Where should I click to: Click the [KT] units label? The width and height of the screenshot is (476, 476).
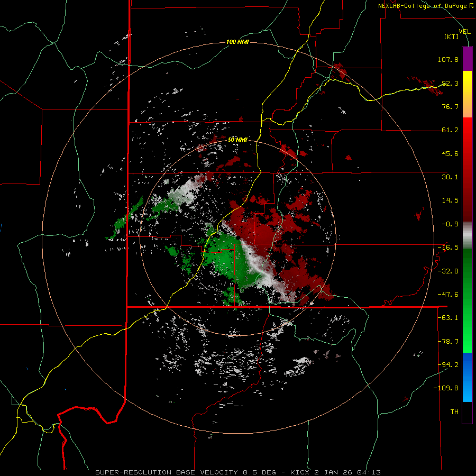point(452,36)
